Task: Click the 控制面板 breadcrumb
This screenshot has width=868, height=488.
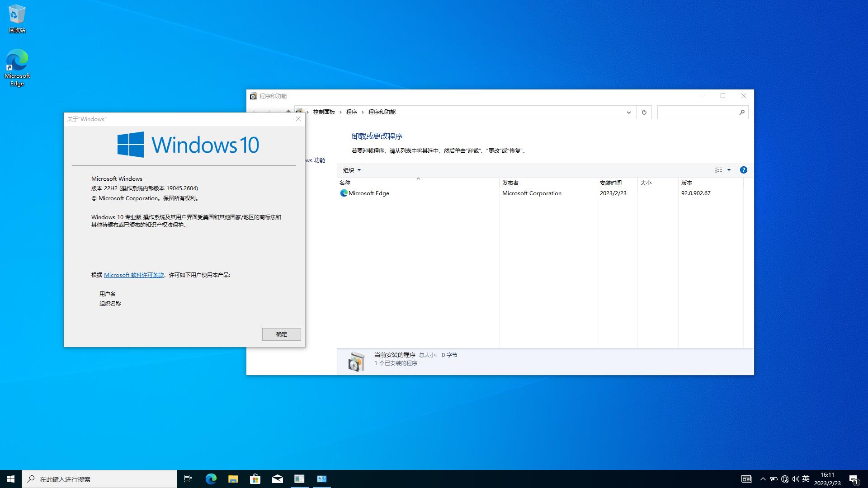Action: (x=324, y=112)
